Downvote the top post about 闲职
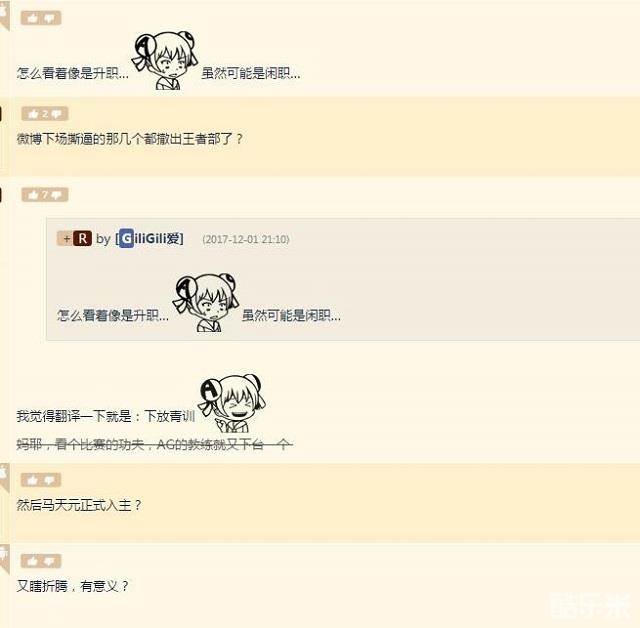The height and width of the screenshot is (628, 640). (49, 18)
